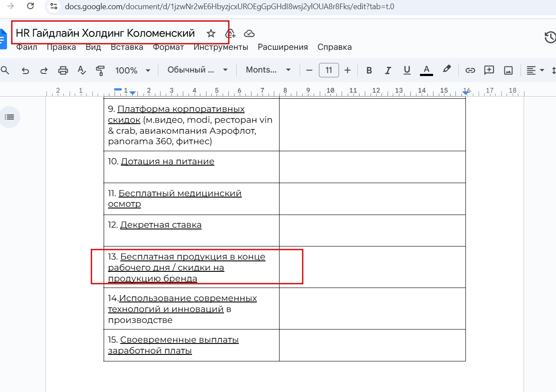Toggle italic formatting
This screenshot has height=392, width=556.
pyautogui.click(x=388, y=70)
